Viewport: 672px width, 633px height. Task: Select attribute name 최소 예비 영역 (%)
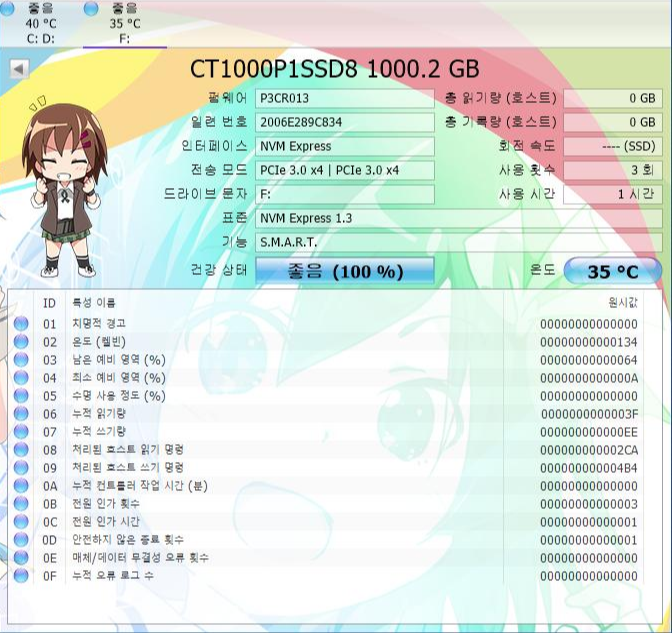(x=119, y=378)
